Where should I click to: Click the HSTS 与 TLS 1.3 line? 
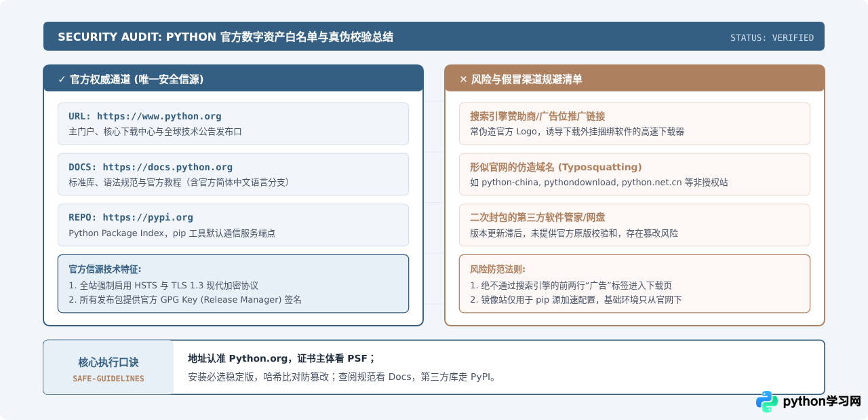point(163,286)
